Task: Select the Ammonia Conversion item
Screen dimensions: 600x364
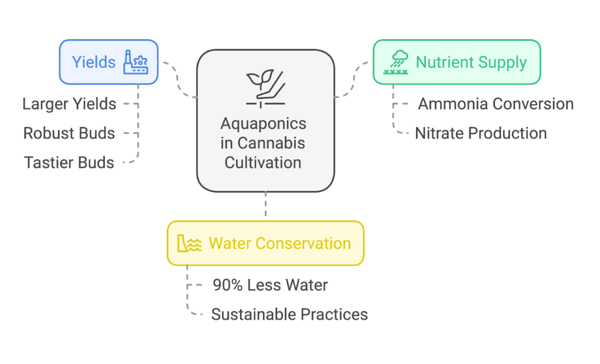Action: coord(496,104)
